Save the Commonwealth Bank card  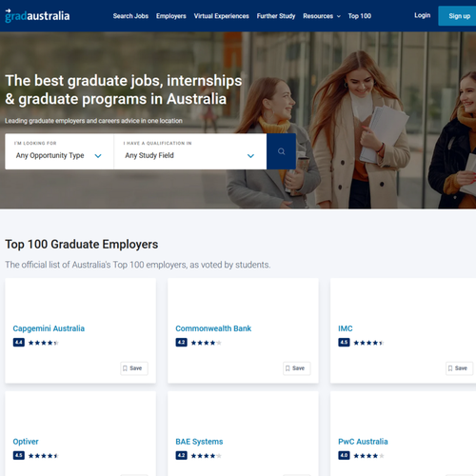297,368
